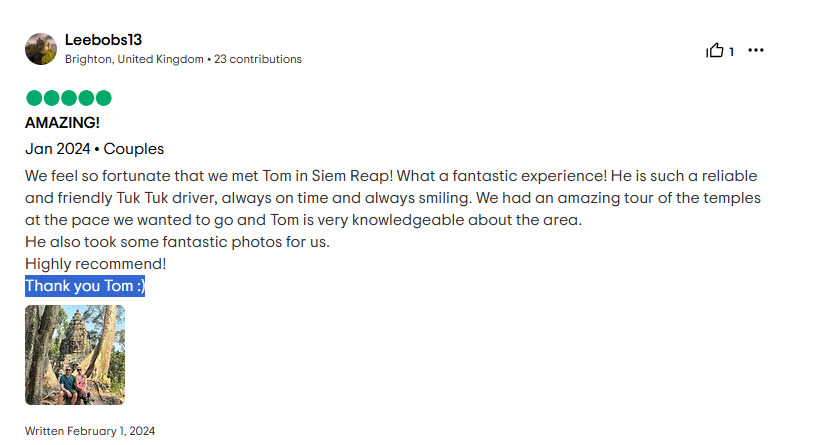Screen dimensions: 817x445
Task: Open the three-dot more options menu
Action: tap(756, 50)
